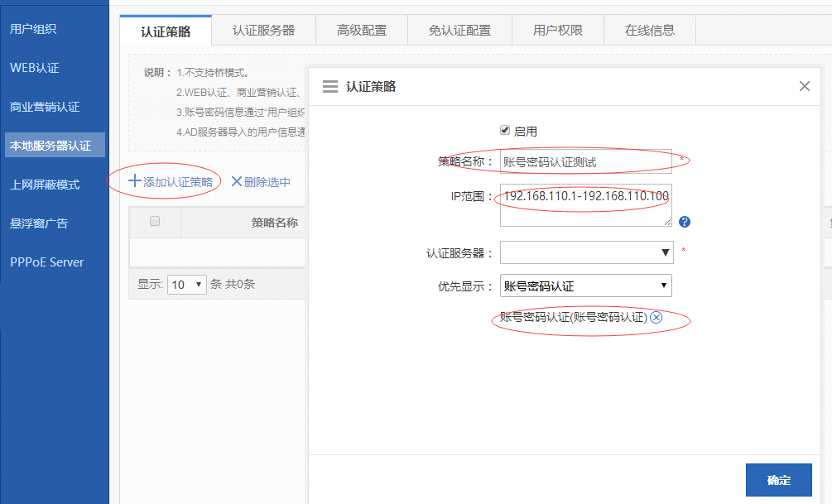Remove the 账号密码认证 tag with its X icon
Screen dimensions: 832x504
(x=656, y=318)
